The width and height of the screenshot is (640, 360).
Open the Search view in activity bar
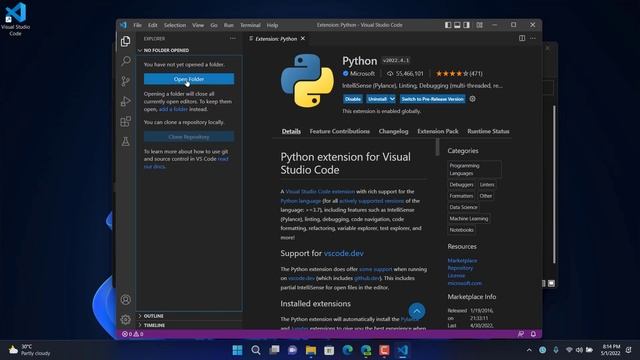click(125, 61)
